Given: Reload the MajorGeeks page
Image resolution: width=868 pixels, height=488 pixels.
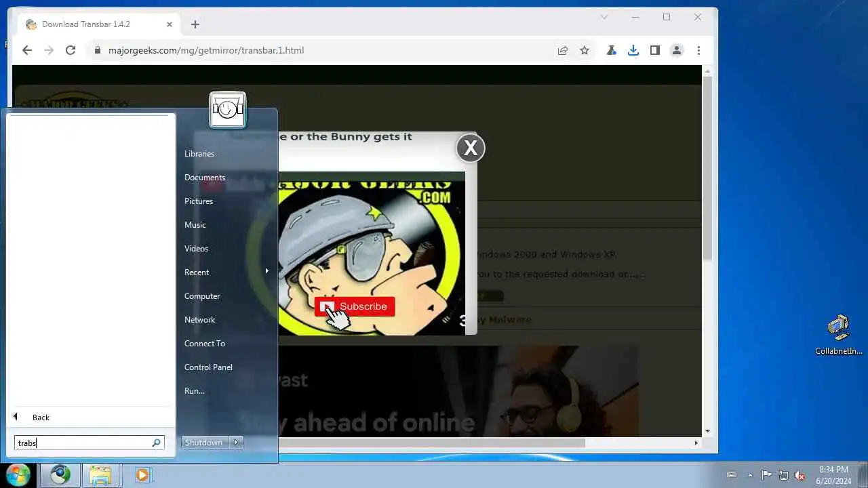Looking at the screenshot, I should tap(71, 50).
